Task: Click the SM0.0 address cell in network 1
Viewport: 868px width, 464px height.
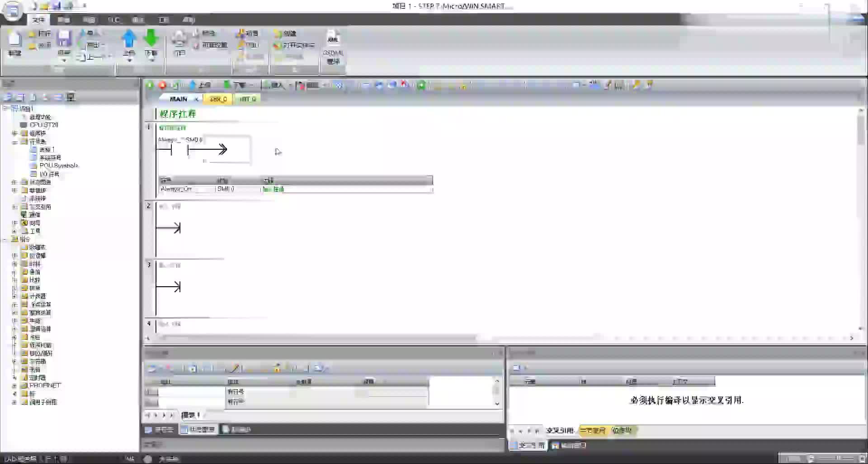Action: [195, 140]
